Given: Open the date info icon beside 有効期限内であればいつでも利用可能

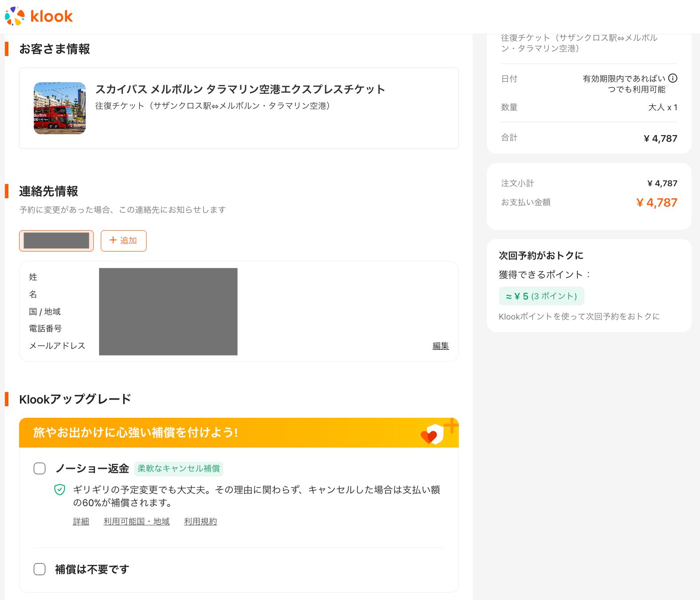Looking at the screenshot, I should [x=673, y=78].
